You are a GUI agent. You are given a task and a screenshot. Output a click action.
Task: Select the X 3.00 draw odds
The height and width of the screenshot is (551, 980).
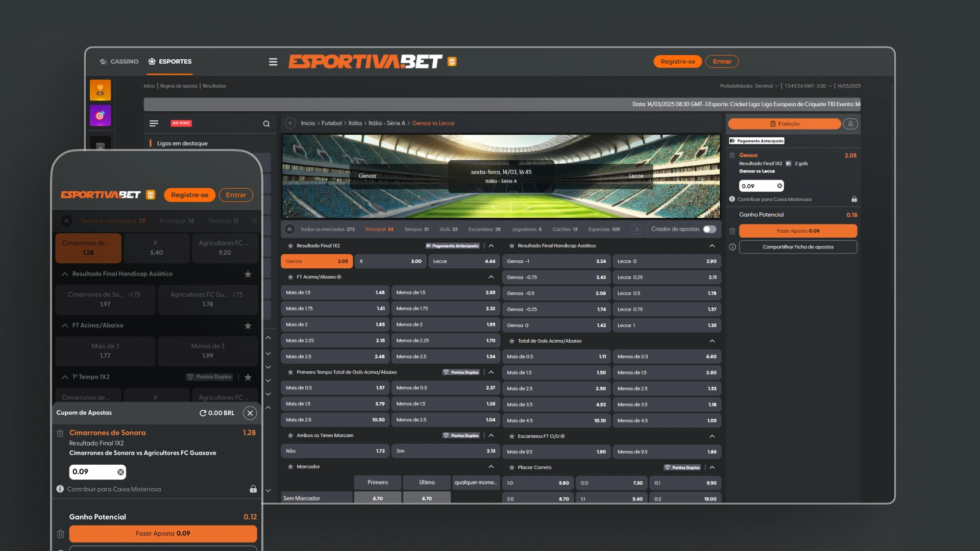tap(390, 261)
